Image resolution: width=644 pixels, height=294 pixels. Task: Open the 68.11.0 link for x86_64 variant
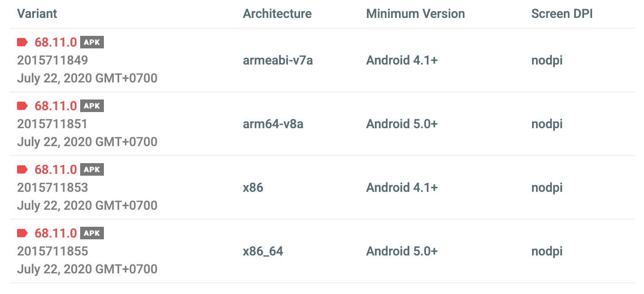[x=56, y=233]
